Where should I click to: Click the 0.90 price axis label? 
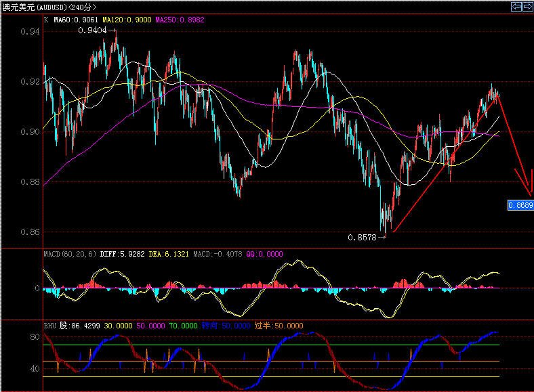pyautogui.click(x=30, y=132)
